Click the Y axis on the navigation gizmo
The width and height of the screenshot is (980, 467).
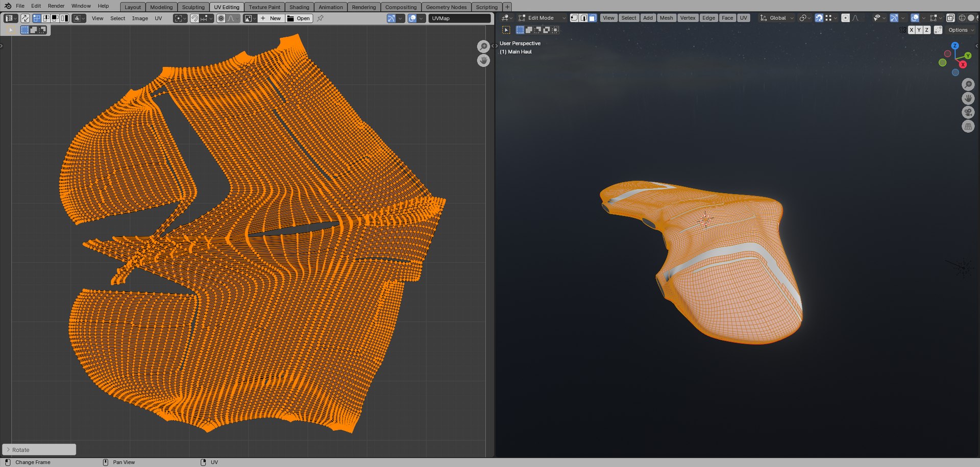coord(968,56)
